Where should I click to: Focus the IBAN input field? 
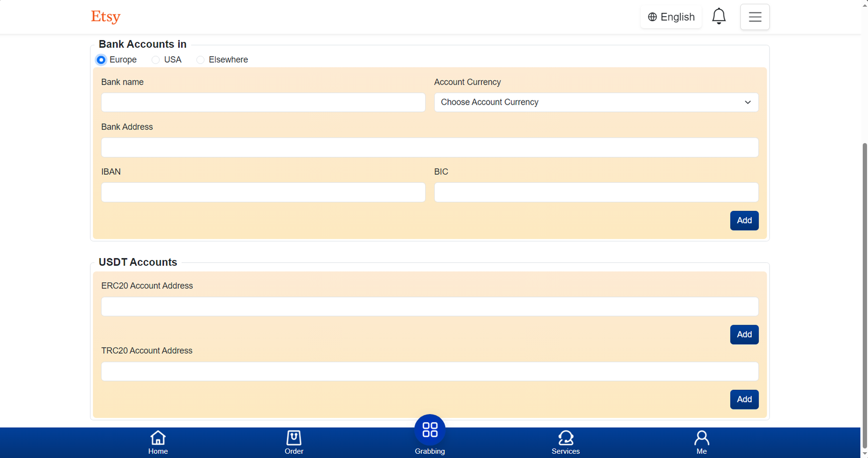pyautogui.click(x=263, y=192)
